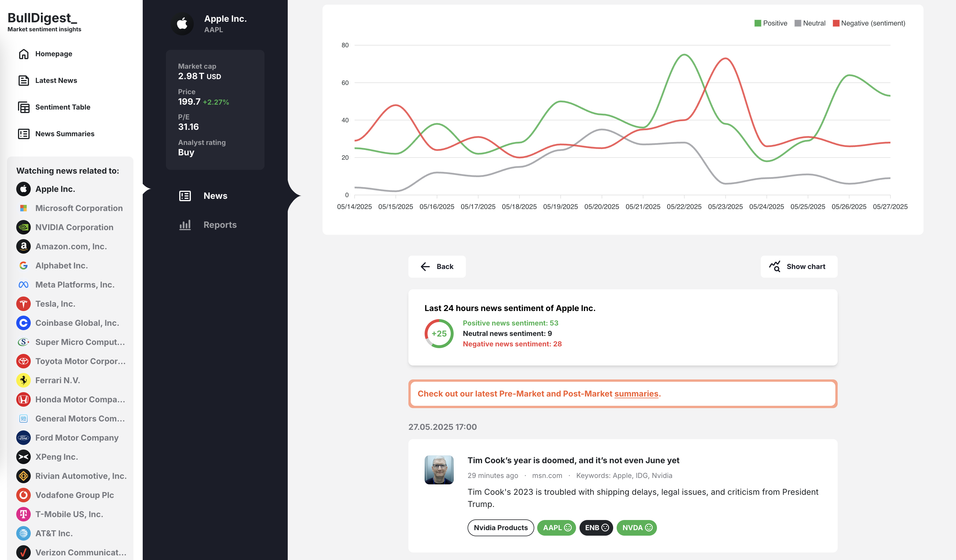
Task: Open Latest News document icon
Action: (23, 80)
